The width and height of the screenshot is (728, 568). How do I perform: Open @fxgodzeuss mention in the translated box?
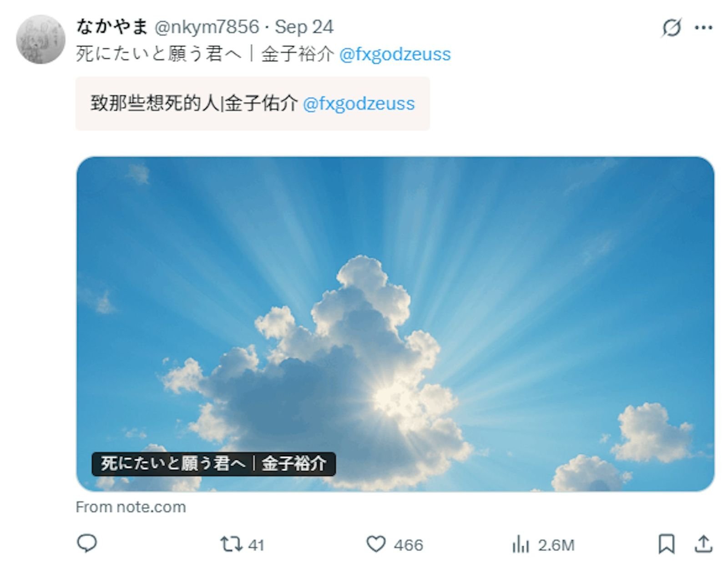click(359, 103)
